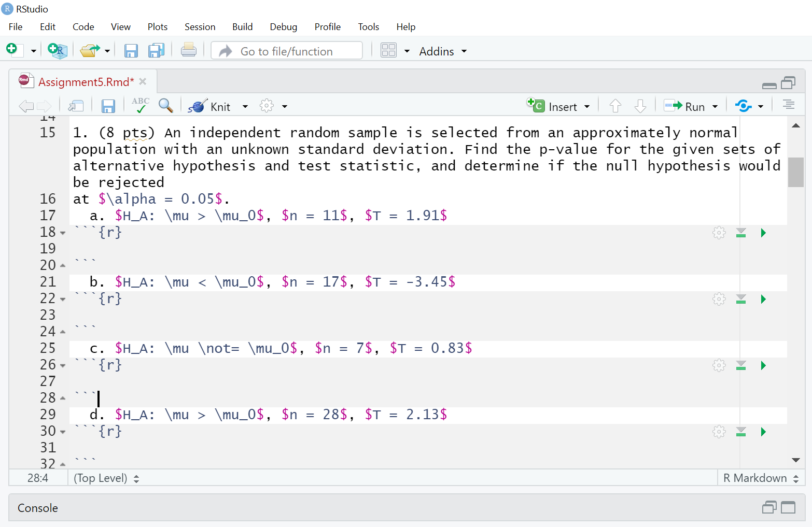812x527 pixels.
Task: Open the Session menu
Action: (x=200, y=27)
